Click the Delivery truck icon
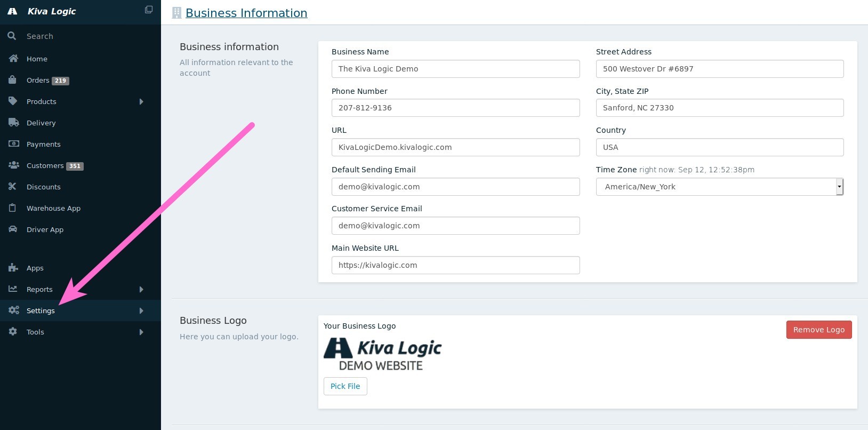 [x=14, y=123]
